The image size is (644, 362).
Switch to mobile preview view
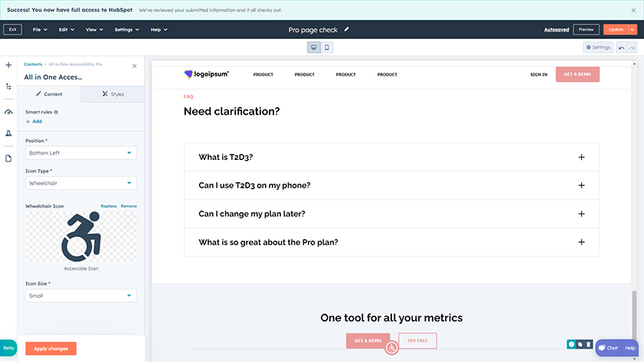tap(327, 47)
